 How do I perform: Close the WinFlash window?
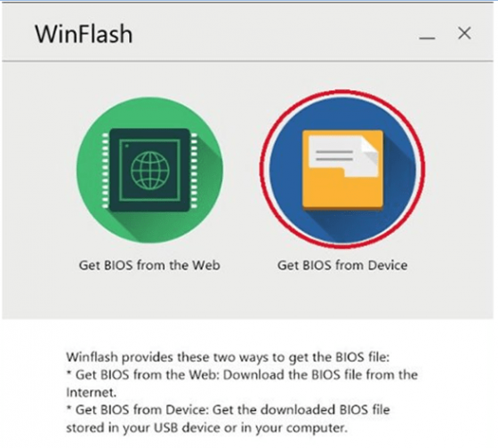tap(464, 33)
